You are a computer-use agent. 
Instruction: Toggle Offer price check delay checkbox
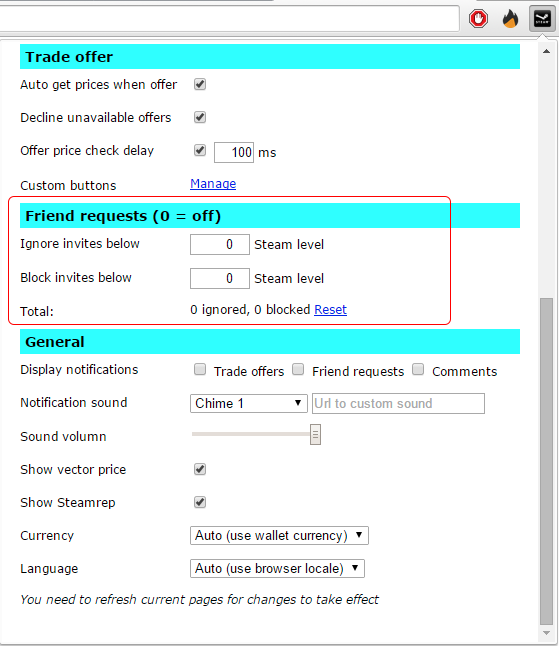(x=200, y=150)
